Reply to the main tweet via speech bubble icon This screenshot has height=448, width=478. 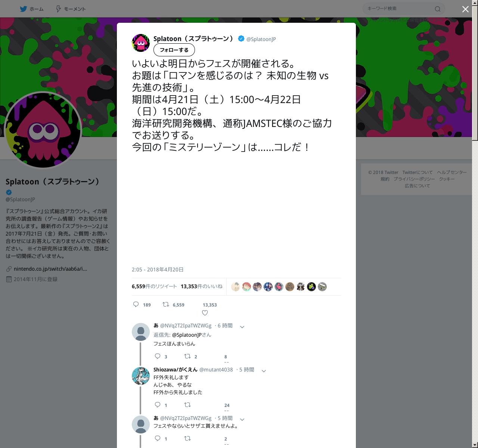point(136,305)
